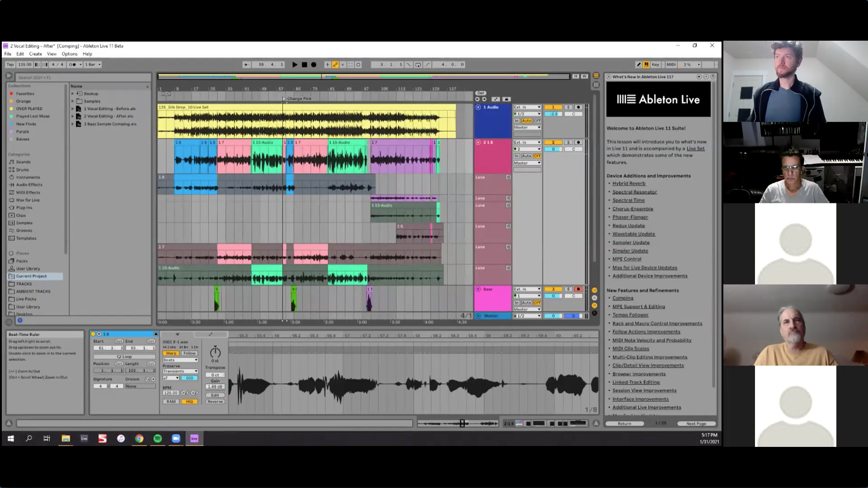
Task: Click the Change Pink locator marker
Action: tap(285, 99)
